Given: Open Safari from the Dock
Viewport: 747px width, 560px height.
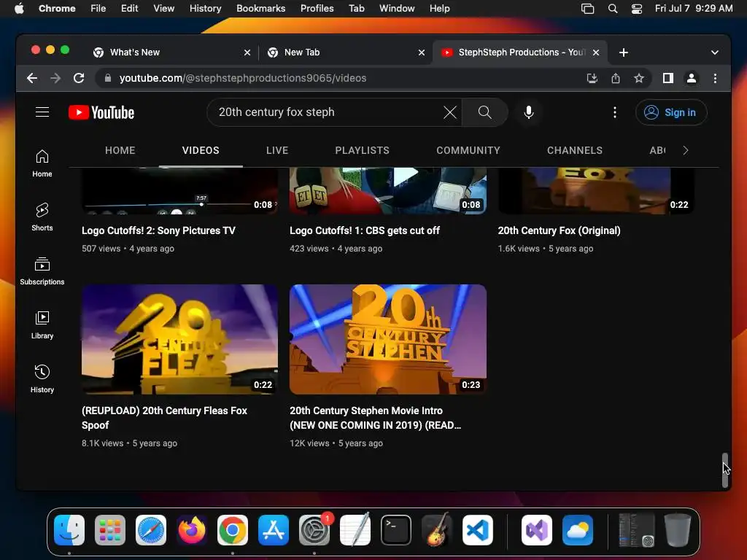Looking at the screenshot, I should point(151,530).
